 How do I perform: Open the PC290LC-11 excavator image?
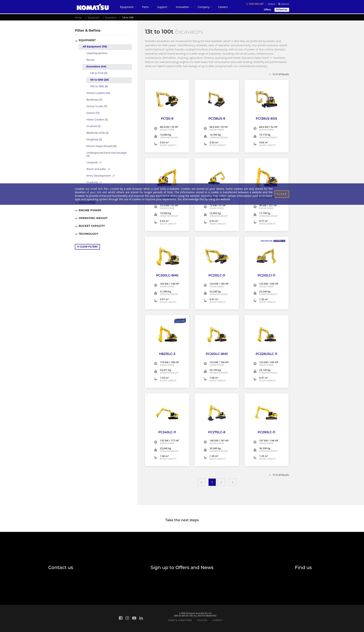(x=266, y=413)
